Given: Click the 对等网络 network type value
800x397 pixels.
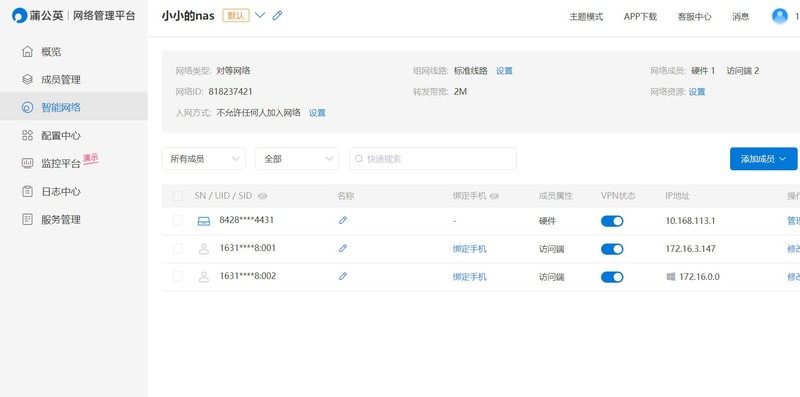Looking at the screenshot, I should (233, 71).
